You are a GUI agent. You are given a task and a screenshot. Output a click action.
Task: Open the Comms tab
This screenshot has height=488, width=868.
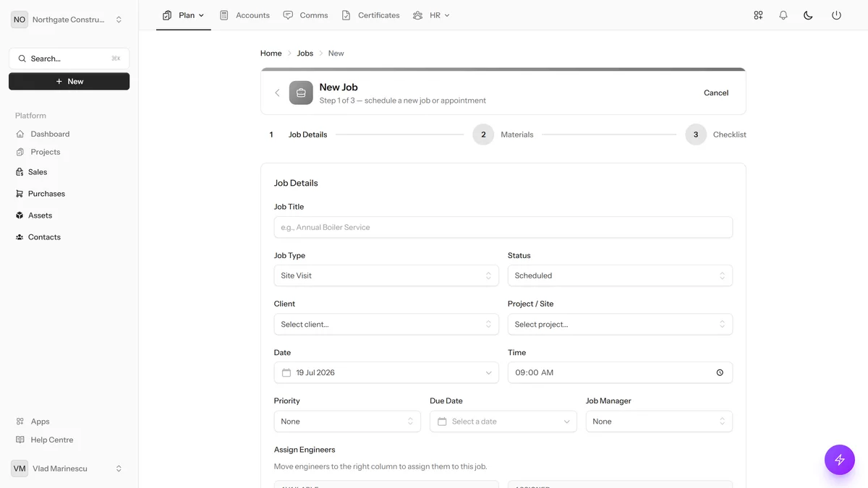point(305,15)
